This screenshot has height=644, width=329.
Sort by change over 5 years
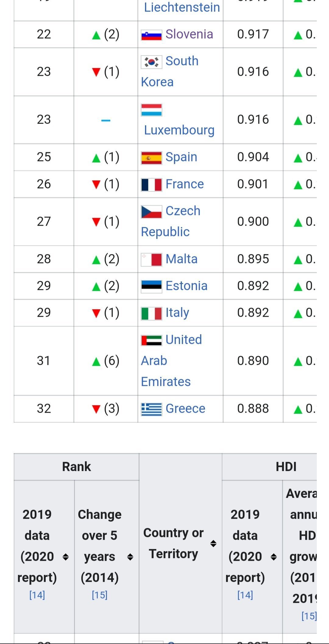130,557
